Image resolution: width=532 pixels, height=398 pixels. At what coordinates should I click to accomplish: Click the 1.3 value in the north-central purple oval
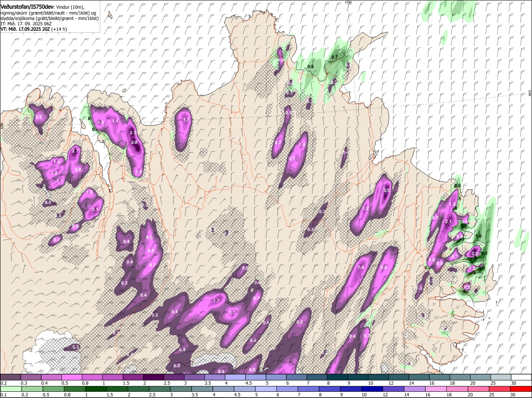186,120
